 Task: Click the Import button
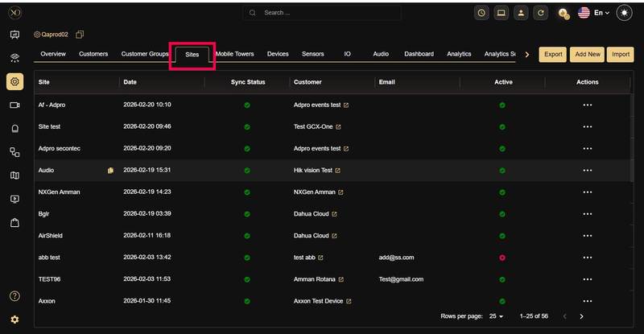(x=620, y=54)
